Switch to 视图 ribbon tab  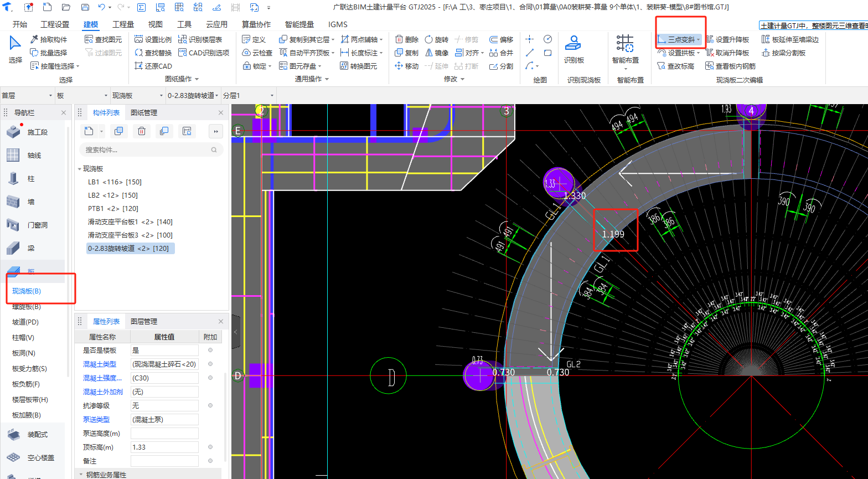[x=156, y=24]
